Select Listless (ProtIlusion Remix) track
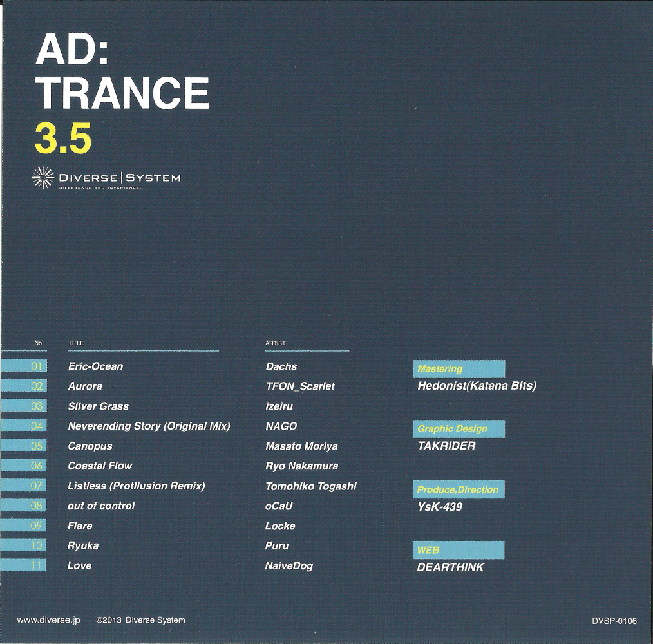 coord(136,486)
